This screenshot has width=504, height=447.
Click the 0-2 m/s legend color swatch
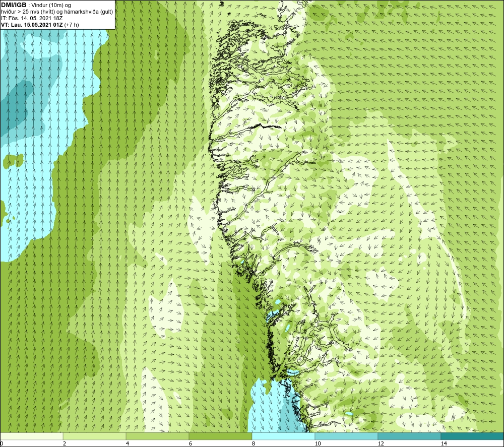(x=31, y=436)
